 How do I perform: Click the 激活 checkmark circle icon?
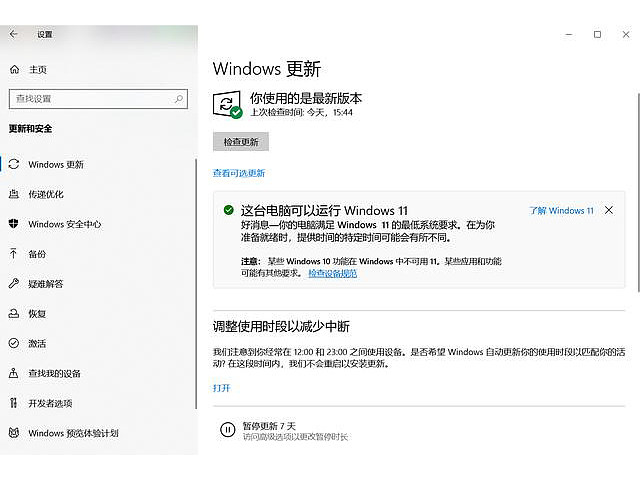tap(14, 343)
